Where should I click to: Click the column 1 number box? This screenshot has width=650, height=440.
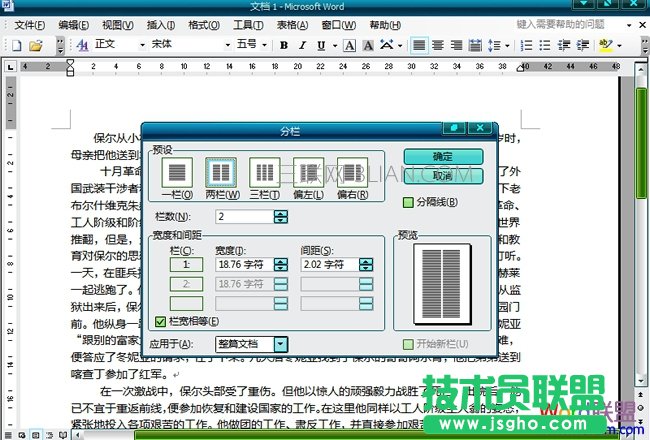pyautogui.click(x=187, y=265)
